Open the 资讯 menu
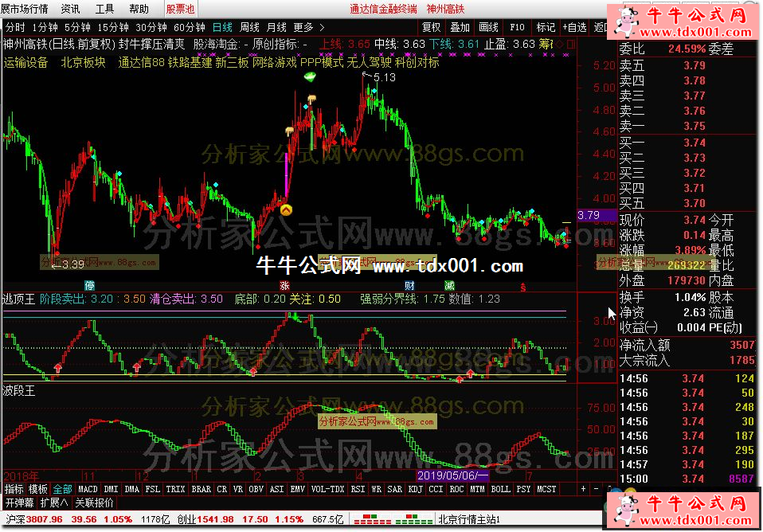The height and width of the screenshot is (532, 763). pyautogui.click(x=70, y=9)
